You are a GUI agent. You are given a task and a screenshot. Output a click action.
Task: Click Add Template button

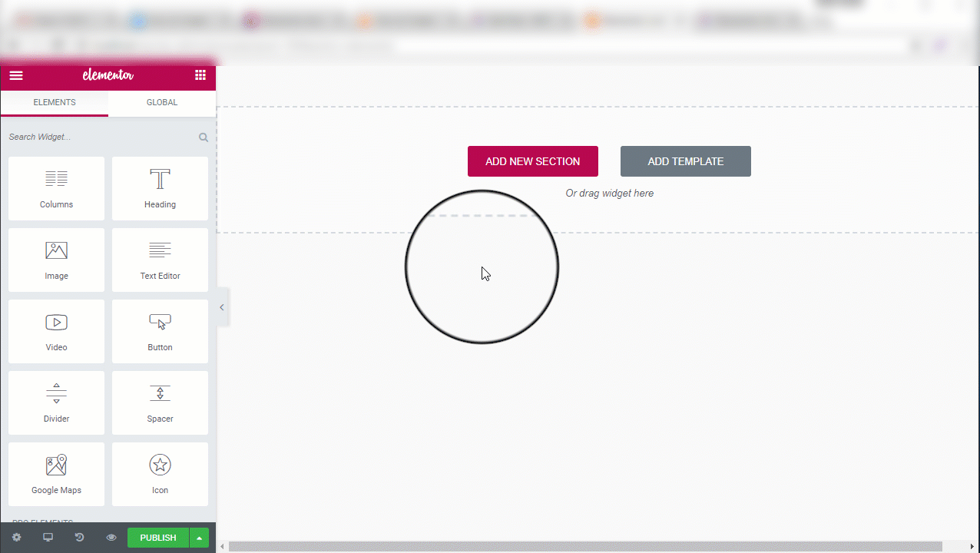click(686, 161)
